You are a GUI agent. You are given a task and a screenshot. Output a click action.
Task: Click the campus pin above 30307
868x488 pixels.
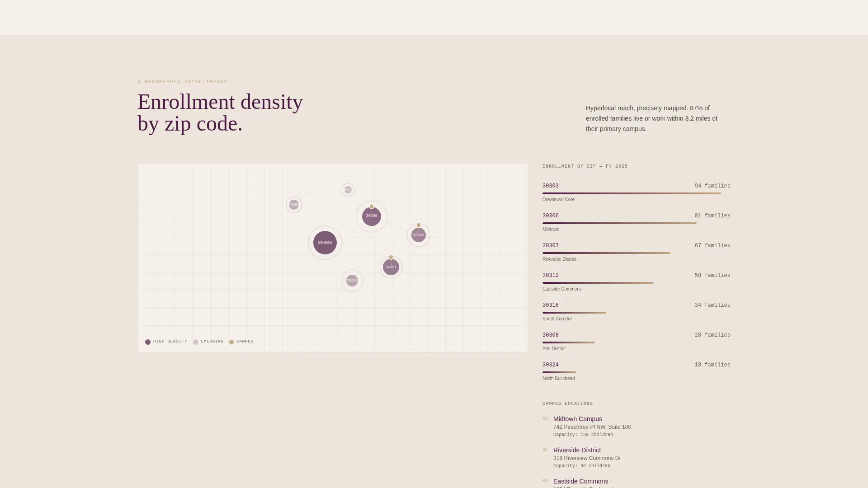click(x=391, y=257)
